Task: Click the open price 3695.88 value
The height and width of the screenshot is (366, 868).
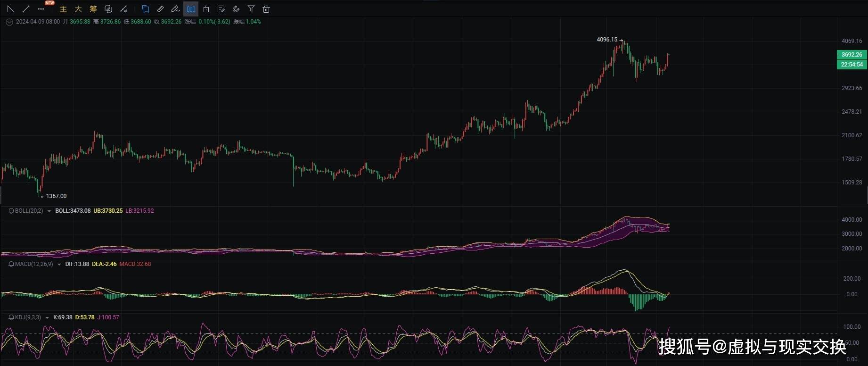Action: tap(80, 22)
